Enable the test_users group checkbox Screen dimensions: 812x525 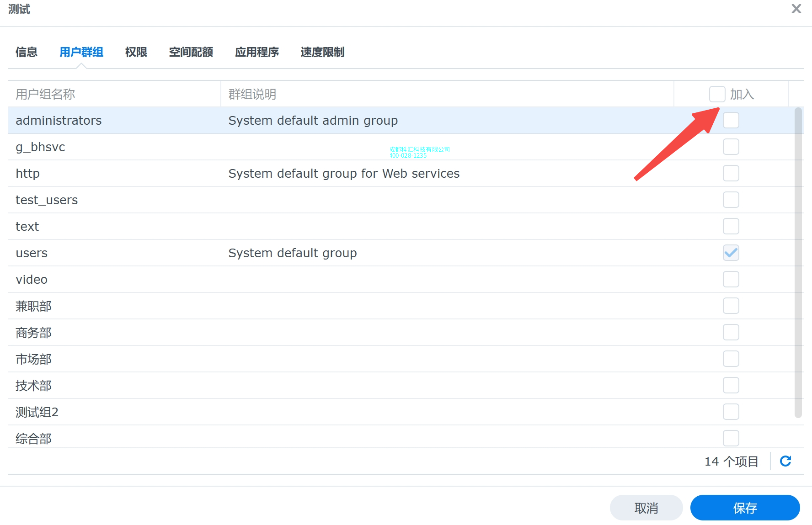tap(731, 200)
